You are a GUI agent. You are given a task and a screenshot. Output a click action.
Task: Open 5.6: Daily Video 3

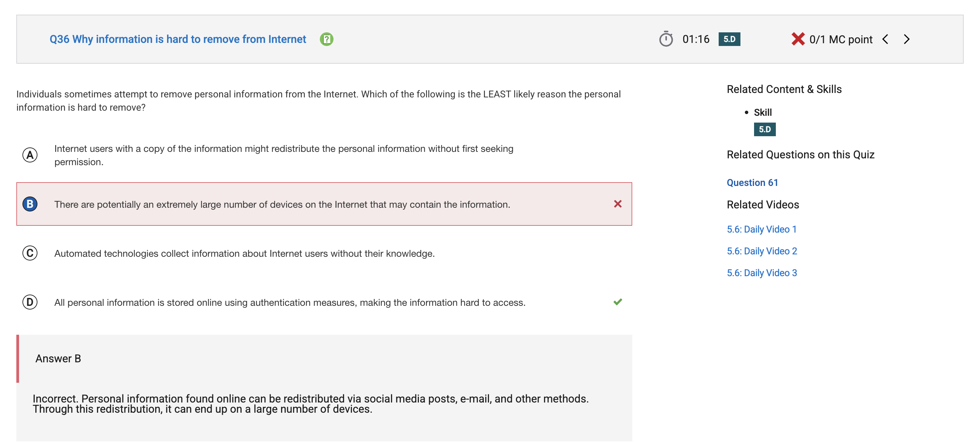[762, 273]
